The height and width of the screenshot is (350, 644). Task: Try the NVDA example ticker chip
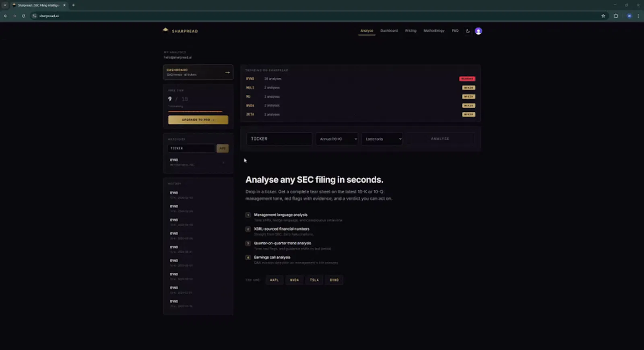(294, 280)
